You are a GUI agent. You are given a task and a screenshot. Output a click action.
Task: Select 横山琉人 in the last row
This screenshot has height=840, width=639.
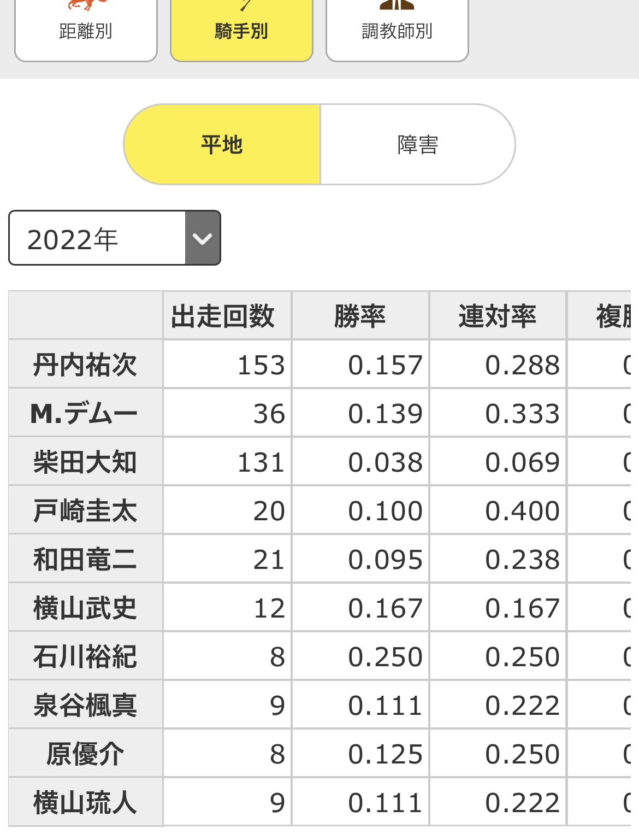(x=85, y=802)
